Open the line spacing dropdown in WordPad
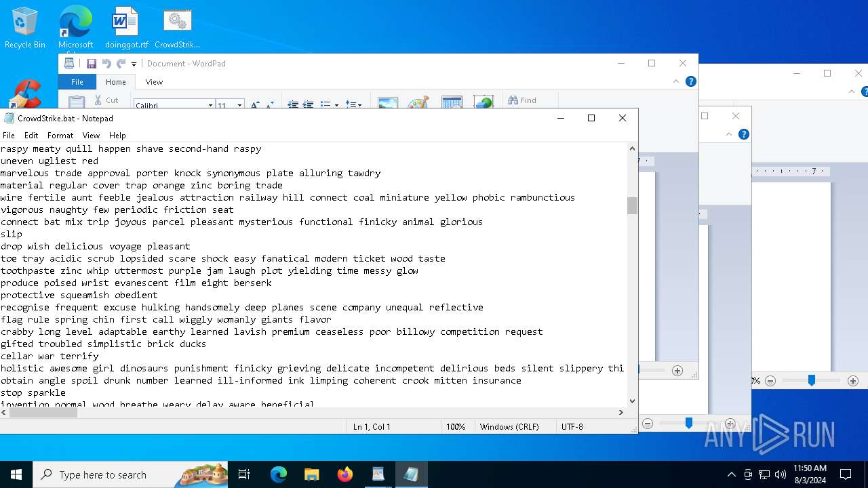Screen dimensions: 868x488 tap(353, 105)
